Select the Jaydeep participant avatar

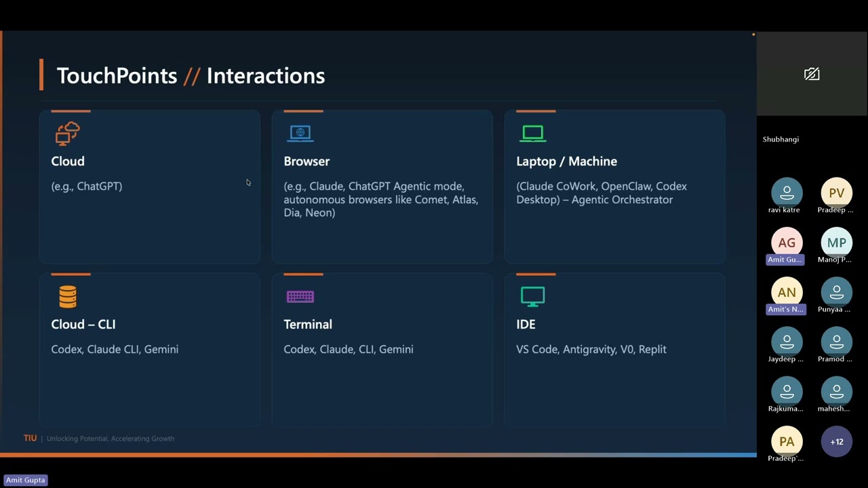pos(787,342)
